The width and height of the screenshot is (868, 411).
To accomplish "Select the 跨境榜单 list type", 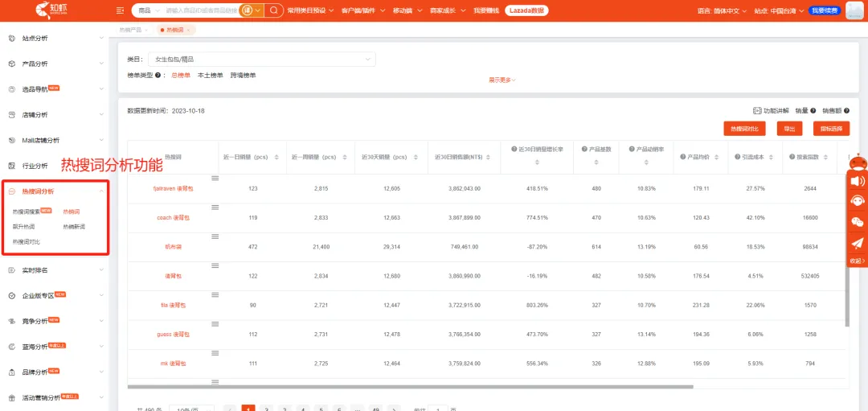I will [244, 76].
